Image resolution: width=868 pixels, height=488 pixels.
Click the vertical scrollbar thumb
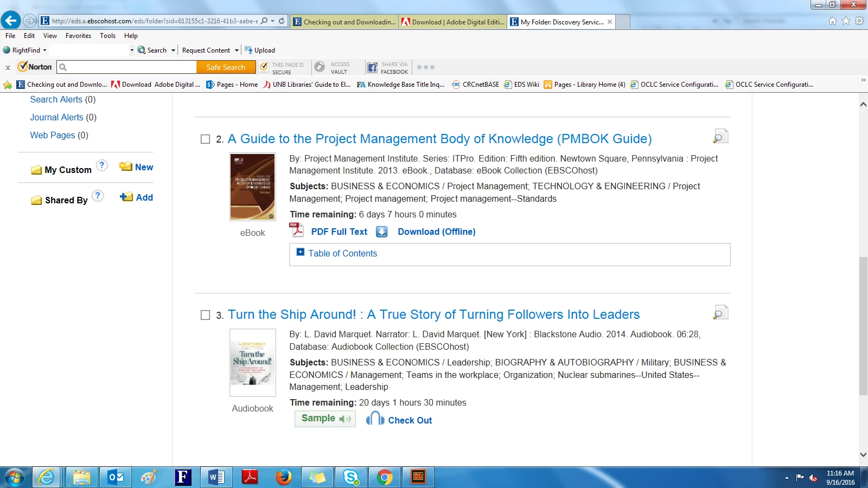coord(863,326)
